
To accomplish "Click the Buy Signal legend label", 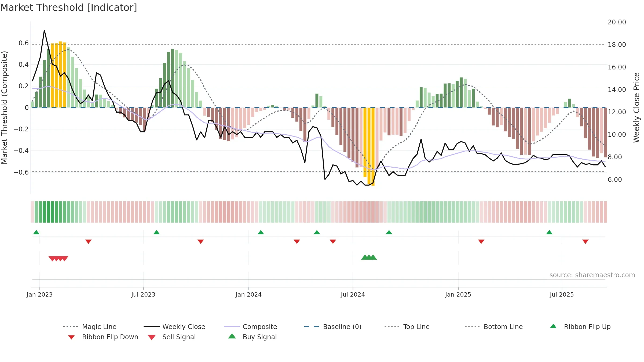I will 260,337.
